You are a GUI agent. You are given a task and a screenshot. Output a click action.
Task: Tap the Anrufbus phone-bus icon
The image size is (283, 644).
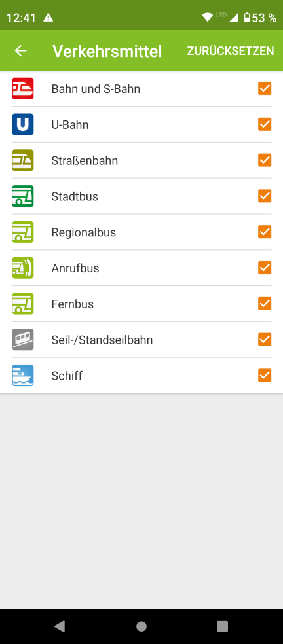23,268
